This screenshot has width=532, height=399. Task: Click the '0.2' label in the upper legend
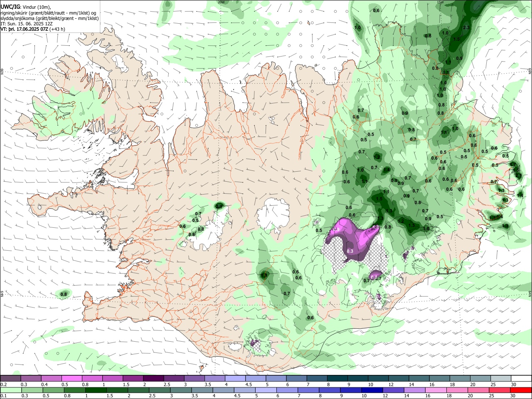[x=3, y=384]
